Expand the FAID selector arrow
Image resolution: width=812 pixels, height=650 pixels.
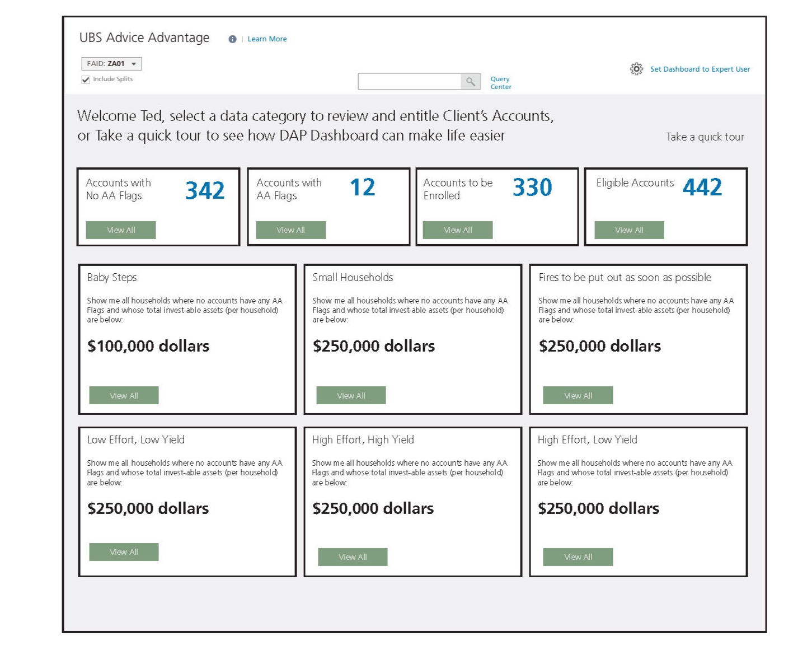coord(134,63)
